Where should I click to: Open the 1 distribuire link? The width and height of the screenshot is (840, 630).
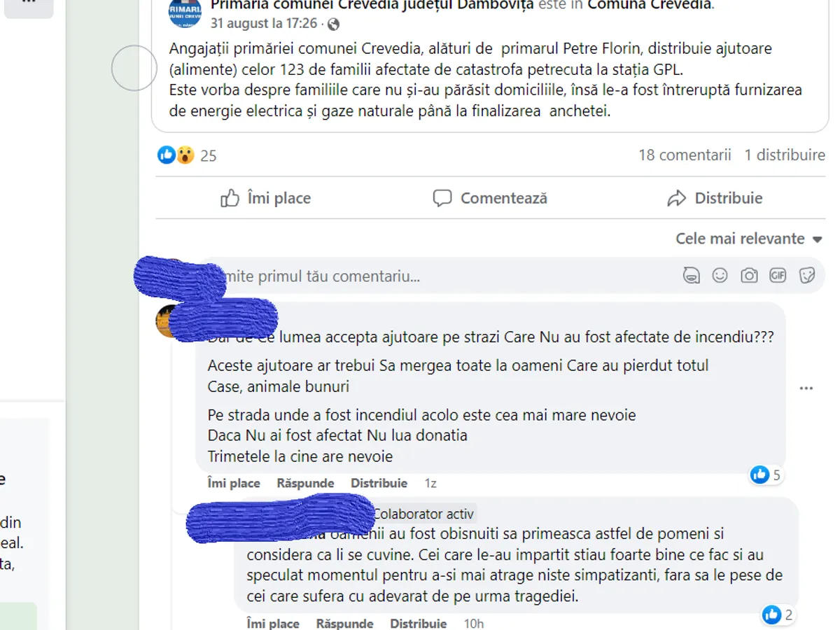click(785, 155)
